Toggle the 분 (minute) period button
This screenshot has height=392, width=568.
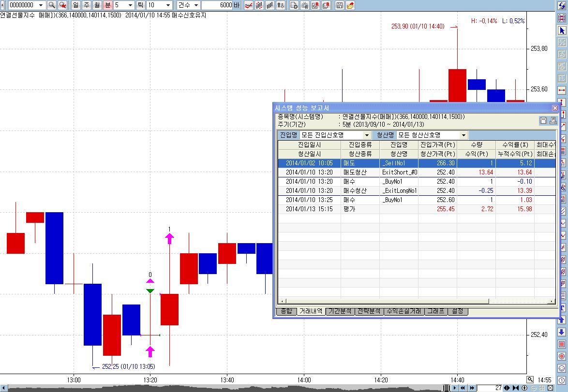[108, 5]
